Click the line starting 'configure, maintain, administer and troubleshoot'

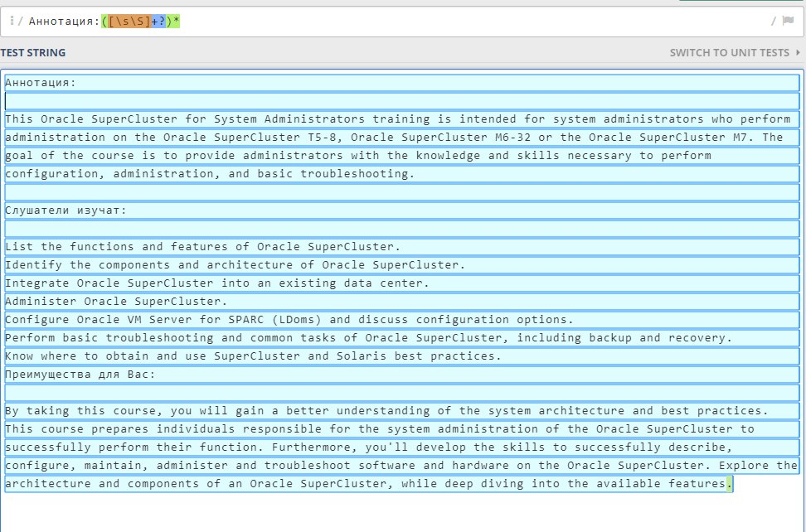pyautogui.click(x=402, y=465)
